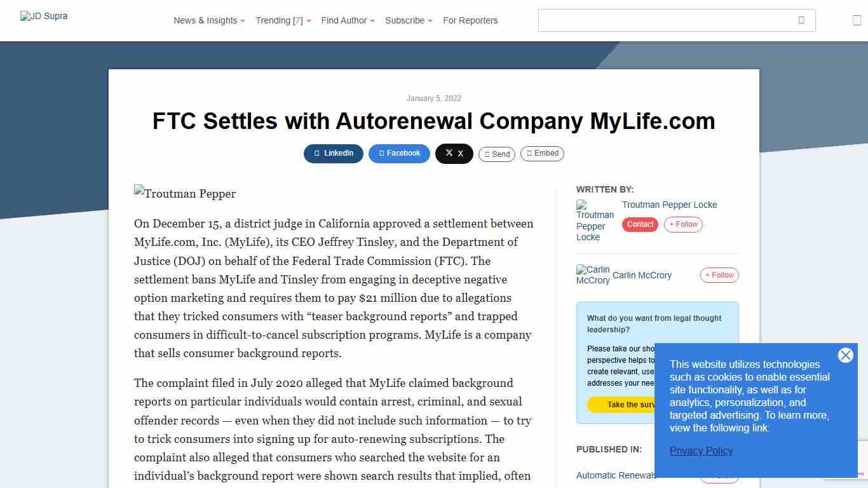868x488 pixels.
Task: Share the article on Facebook
Action: point(399,153)
